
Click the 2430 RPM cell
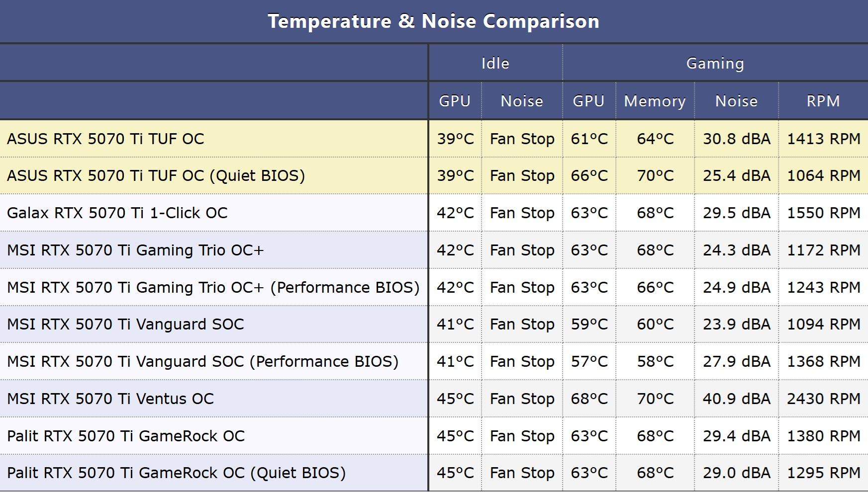tap(823, 399)
